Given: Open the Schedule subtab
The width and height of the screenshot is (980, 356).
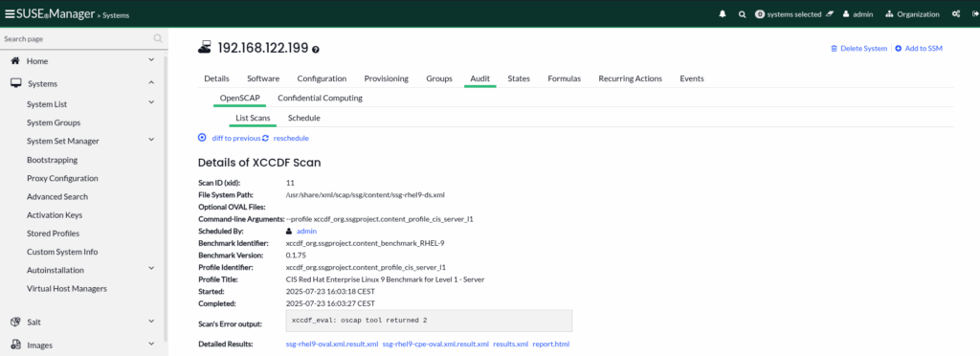Looking at the screenshot, I should coord(304,118).
